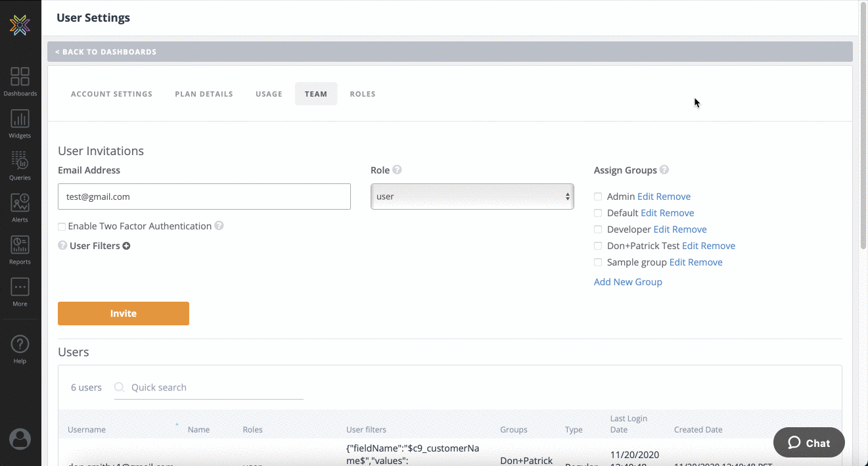Remove the Don+Patrick Test group

(x=718, y=246)
